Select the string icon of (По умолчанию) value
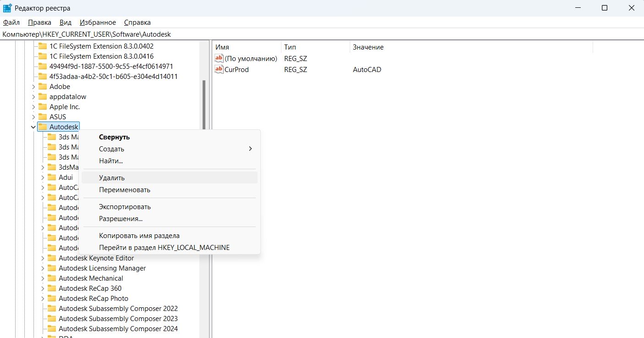 pos(219,58)
